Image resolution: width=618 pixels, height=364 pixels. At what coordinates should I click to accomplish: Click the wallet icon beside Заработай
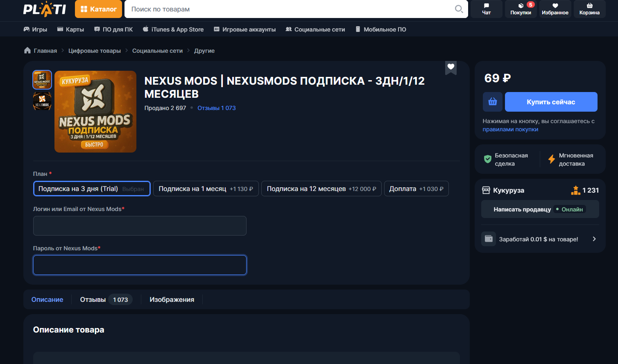(489, 239)
